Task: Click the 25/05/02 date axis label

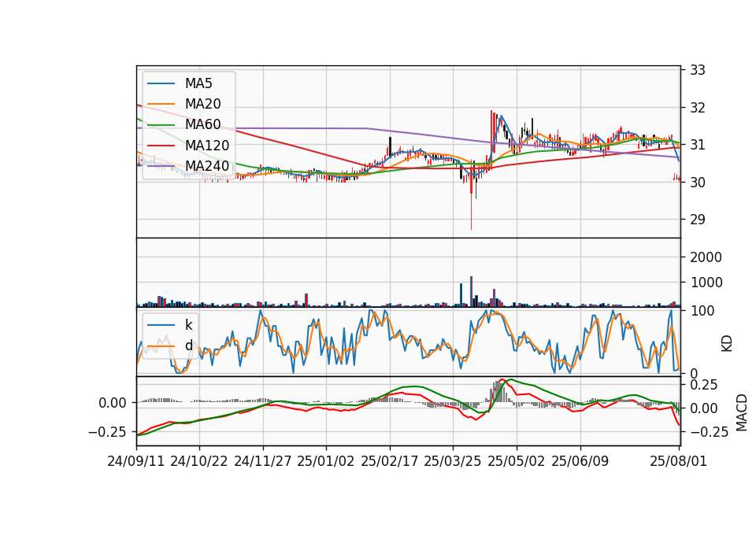Action: tap(517, 461)
